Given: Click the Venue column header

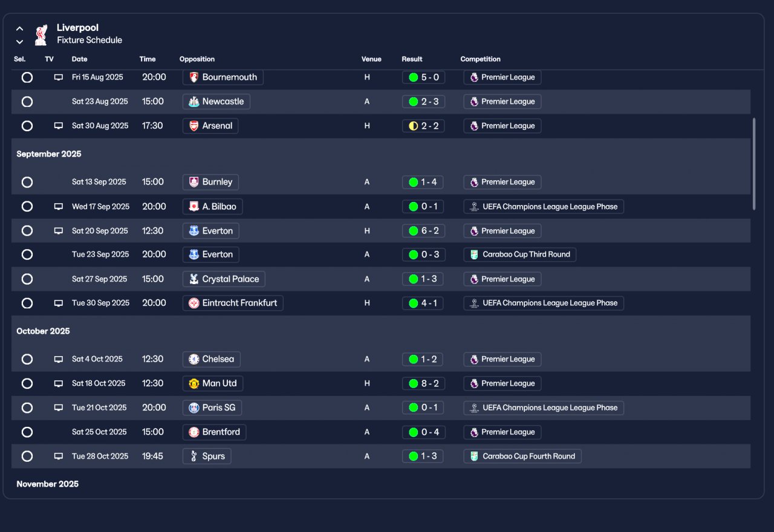Looking at the screenshot, I should (371, 59).
